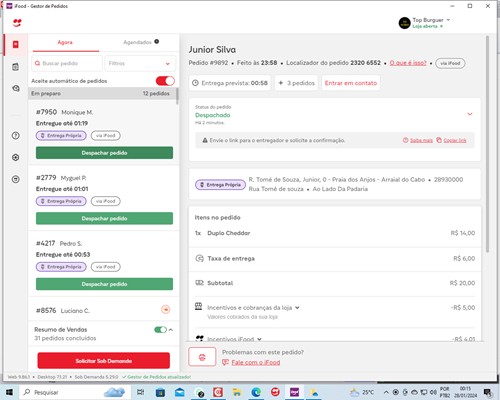This screenshot has width=500, height=400.
Task: Click the bottom round sidebar icon
Action: tap(16, 179)
